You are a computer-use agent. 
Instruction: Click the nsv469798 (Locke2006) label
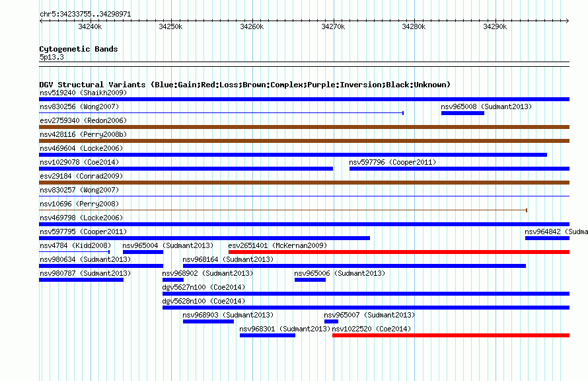pyautogui.click(x=81, y=218)
